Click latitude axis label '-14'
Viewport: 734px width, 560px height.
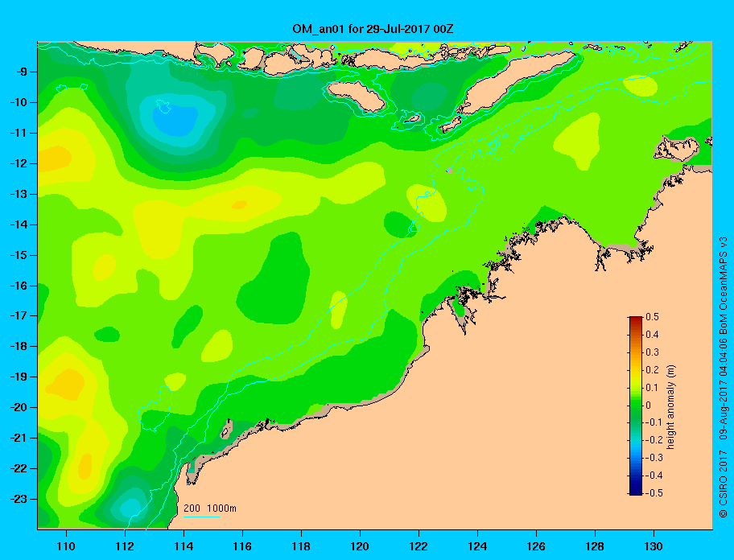point(19,224)
